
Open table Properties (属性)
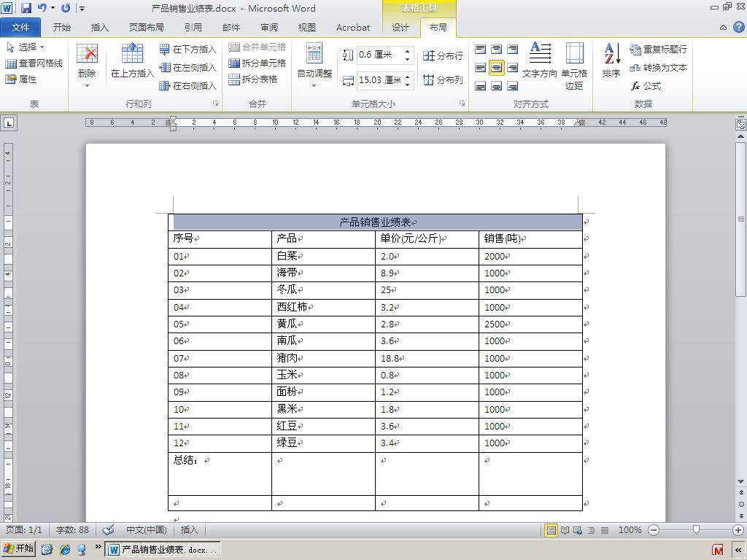pyautogui.click(x=21, y=79)
